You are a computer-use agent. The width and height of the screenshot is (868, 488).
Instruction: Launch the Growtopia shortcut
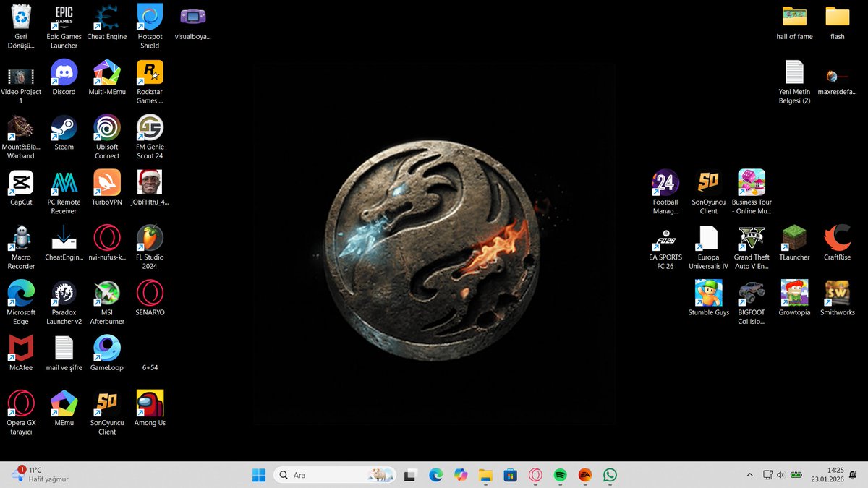click(x=794, y=297)
